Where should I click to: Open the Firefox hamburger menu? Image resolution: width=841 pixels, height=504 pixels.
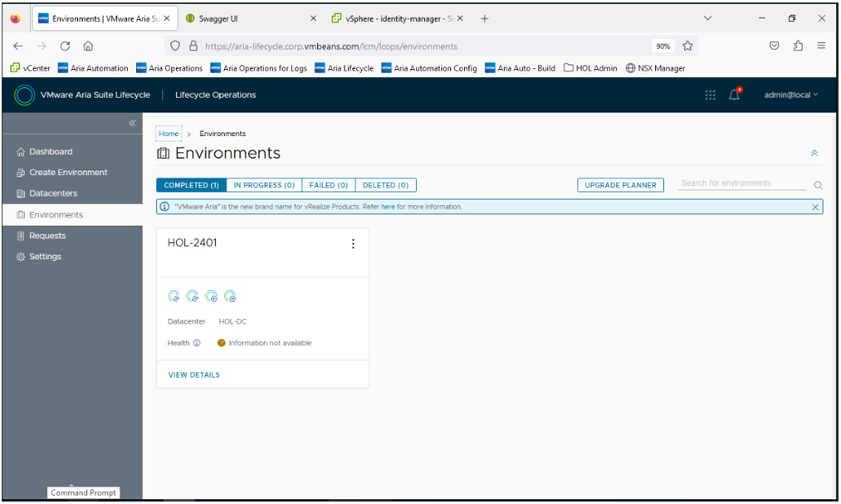point(821,46)
